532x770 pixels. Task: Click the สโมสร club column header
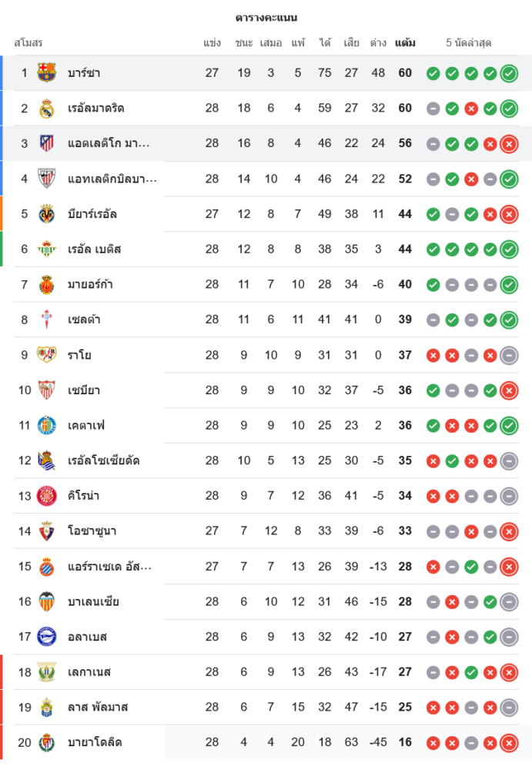click(x=28, y=43)
